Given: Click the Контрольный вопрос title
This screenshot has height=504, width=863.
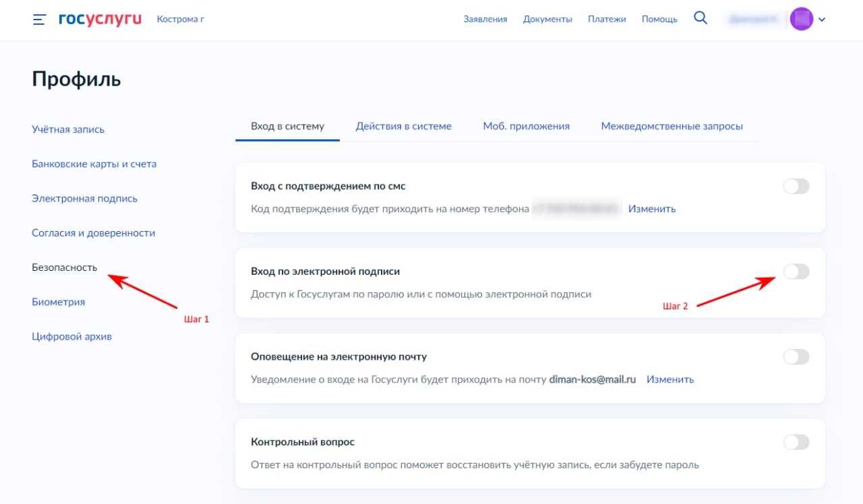Looking at the screenshot, I should [x=303, y=442].
